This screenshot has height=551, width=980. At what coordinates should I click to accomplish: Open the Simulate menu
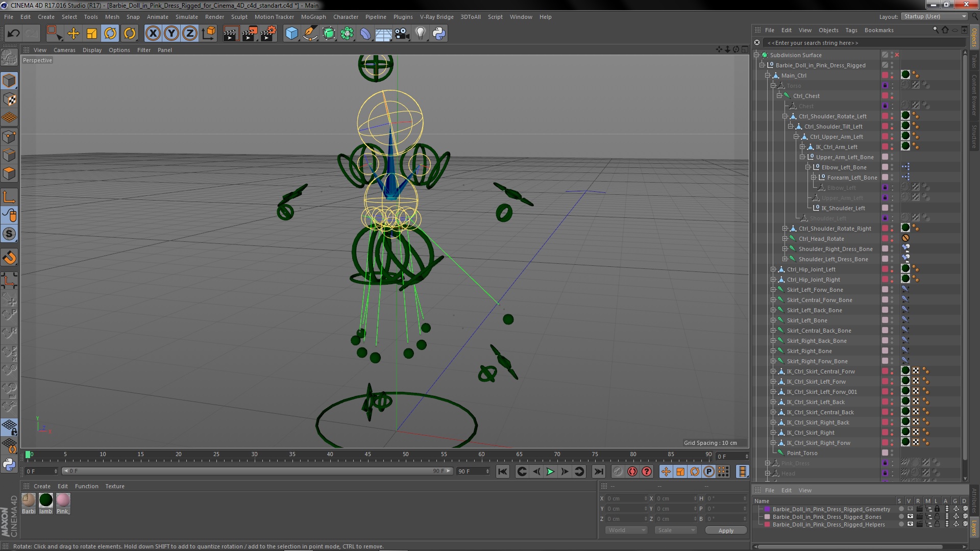pos(186,17)
